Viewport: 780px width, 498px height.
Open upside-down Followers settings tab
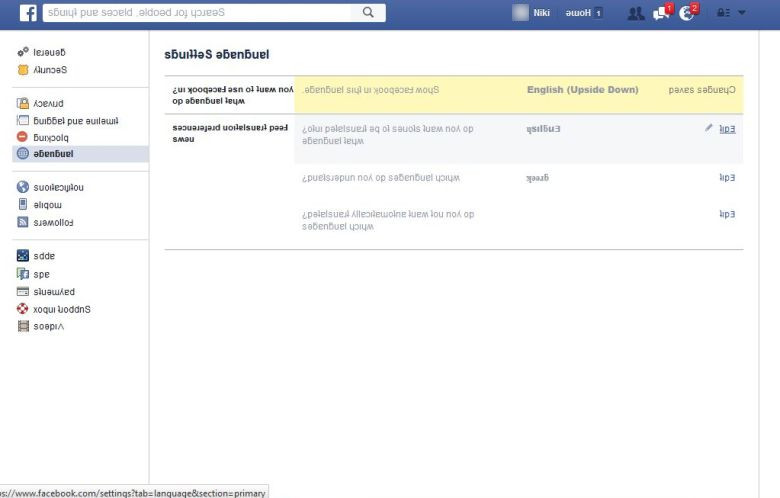53,222
